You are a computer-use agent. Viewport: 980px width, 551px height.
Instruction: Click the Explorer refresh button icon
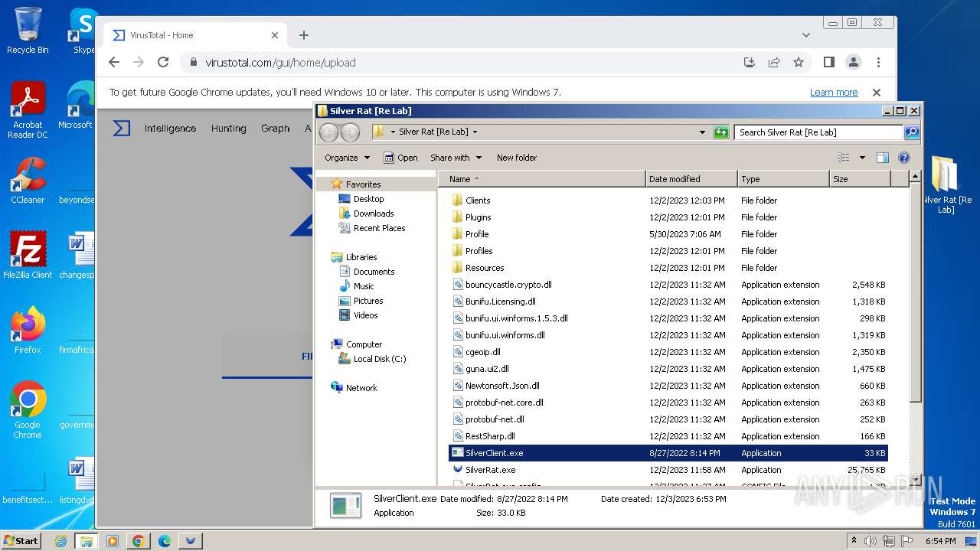(721, 132)
